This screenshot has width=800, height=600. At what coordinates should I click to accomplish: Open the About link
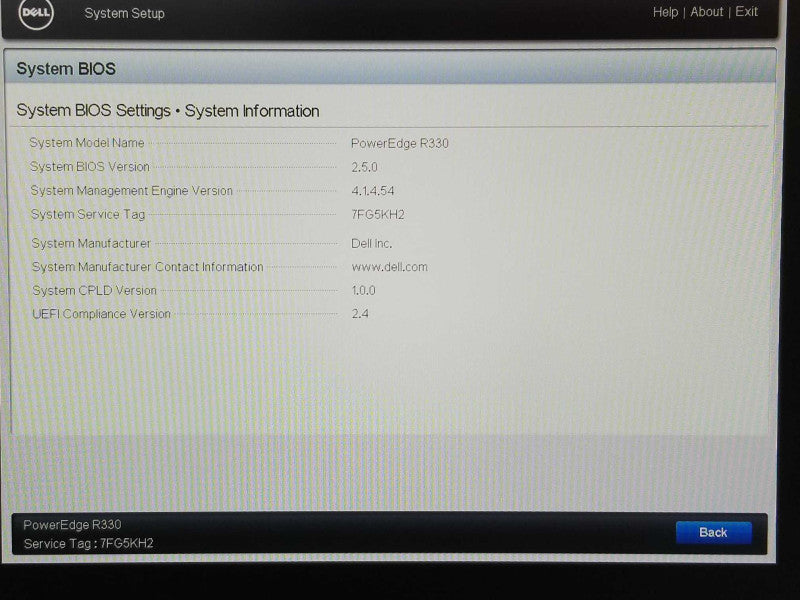pos(707,12)
